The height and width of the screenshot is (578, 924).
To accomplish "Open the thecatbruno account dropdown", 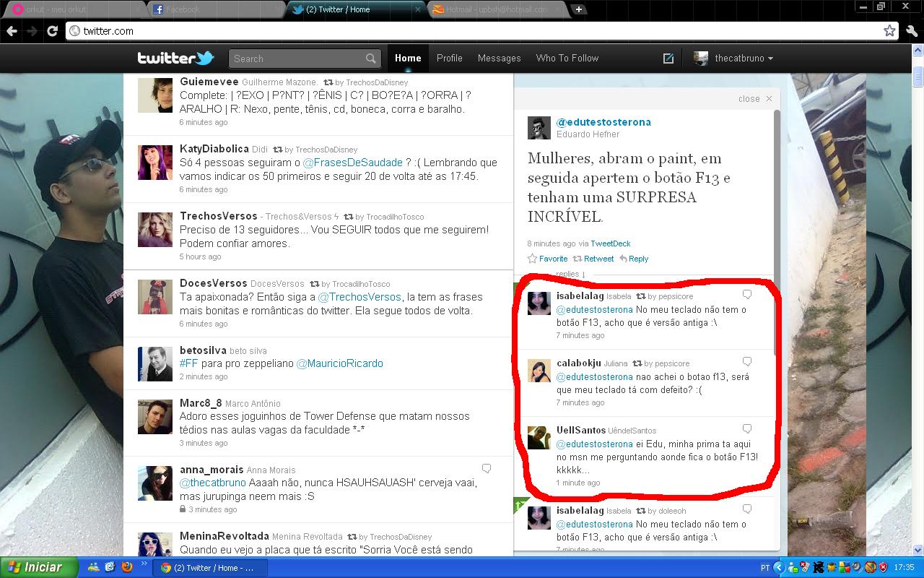I will (733, 59).
